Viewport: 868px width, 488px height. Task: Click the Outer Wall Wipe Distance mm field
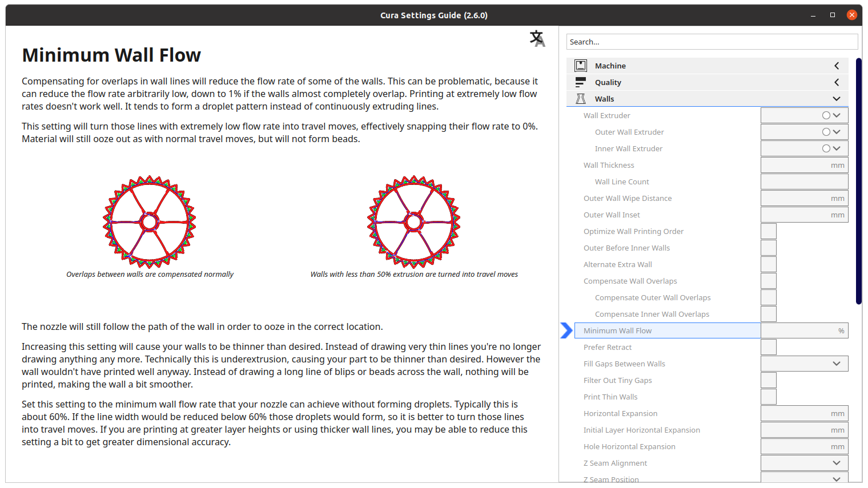[x=805, y=198]
